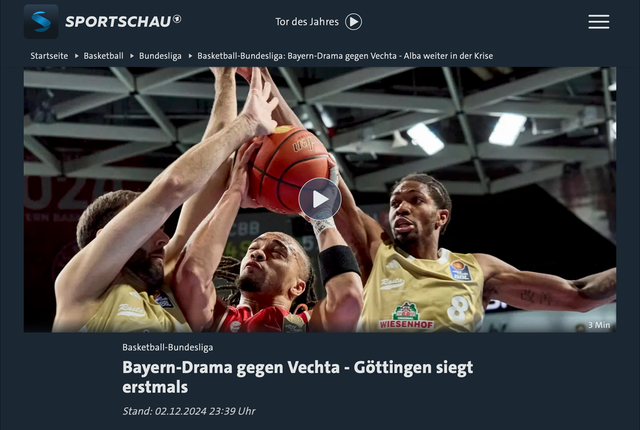Open the Bundesliga breadcrumb link
This screenshot has height=430, width=640.
pyautogui.click(x=160, y=56)
